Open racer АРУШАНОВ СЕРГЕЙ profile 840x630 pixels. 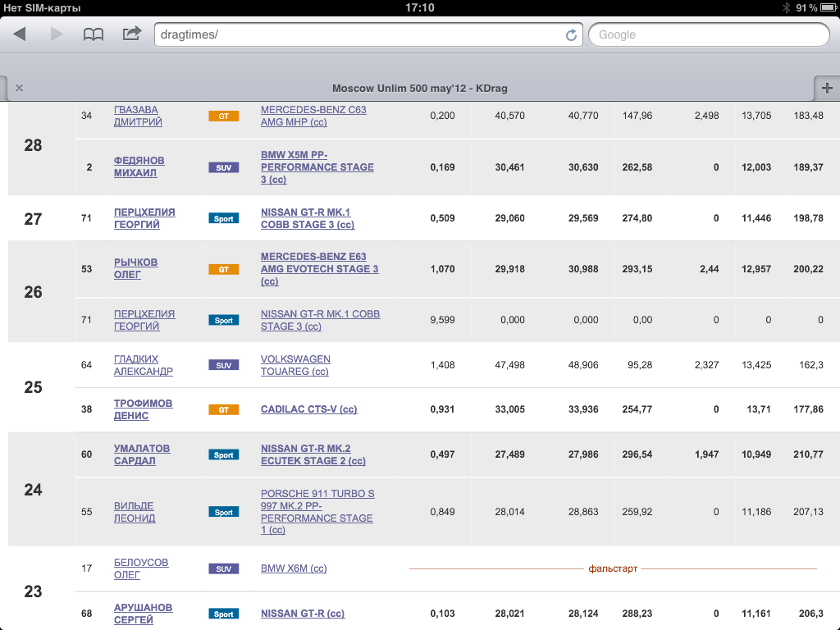pyautogui.click(x=143, y=614)
